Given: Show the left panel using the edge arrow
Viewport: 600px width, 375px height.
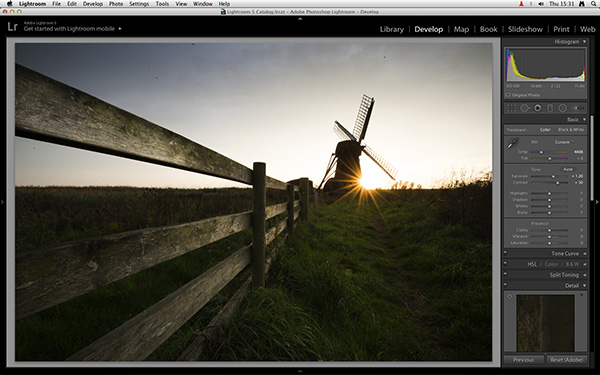Looking at the screenshot, I should tap(3, 202).
